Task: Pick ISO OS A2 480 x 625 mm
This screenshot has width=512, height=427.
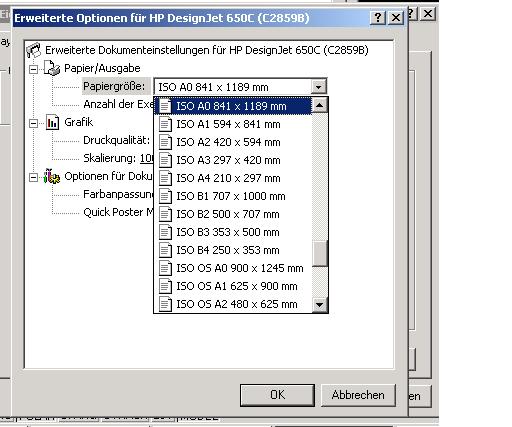Action: 233,304
